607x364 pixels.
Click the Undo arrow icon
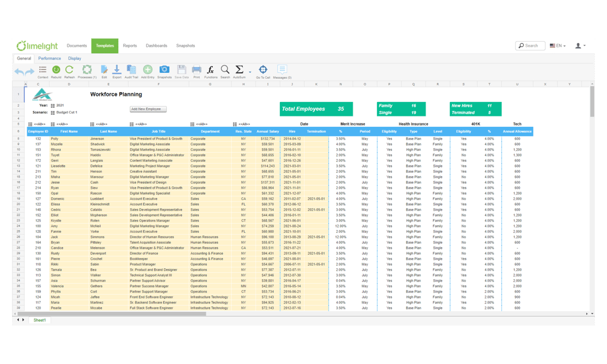click(x=19, y=72)
